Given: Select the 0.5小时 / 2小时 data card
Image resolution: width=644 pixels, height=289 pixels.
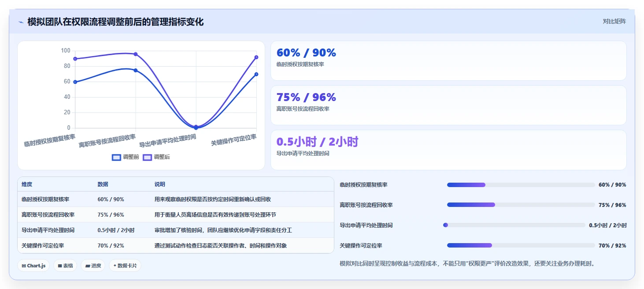Looking at the screenshot, I should tap(448, 150).
